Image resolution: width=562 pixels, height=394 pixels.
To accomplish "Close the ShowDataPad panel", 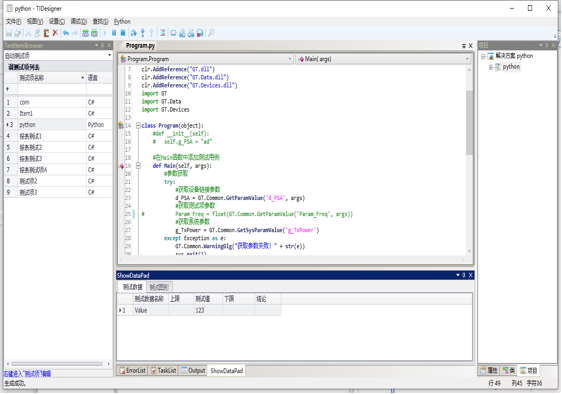I will [x=471, y=275].
